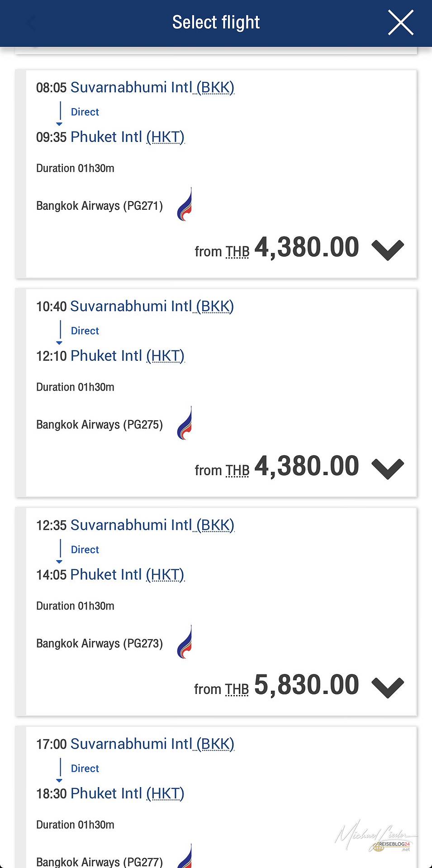
Task: Click Bangkok Airways logo on PG277
Action: click(x=185, y=857)
